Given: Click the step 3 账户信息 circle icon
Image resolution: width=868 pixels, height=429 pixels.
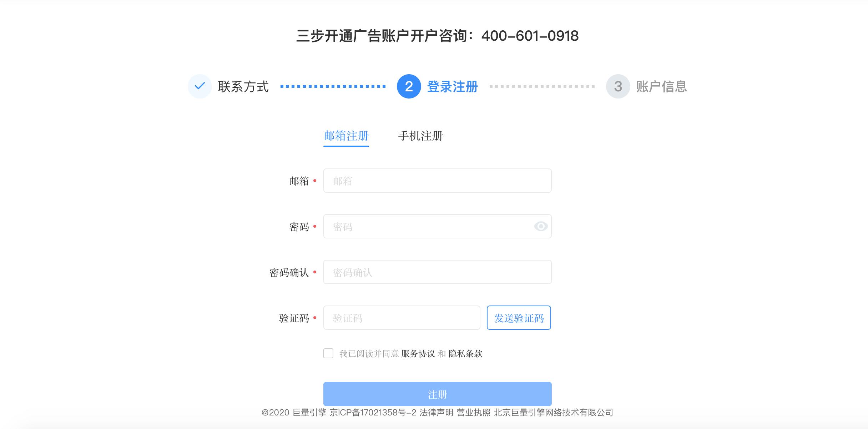Looking at the screenshot, I should click(x=619, y=87).
